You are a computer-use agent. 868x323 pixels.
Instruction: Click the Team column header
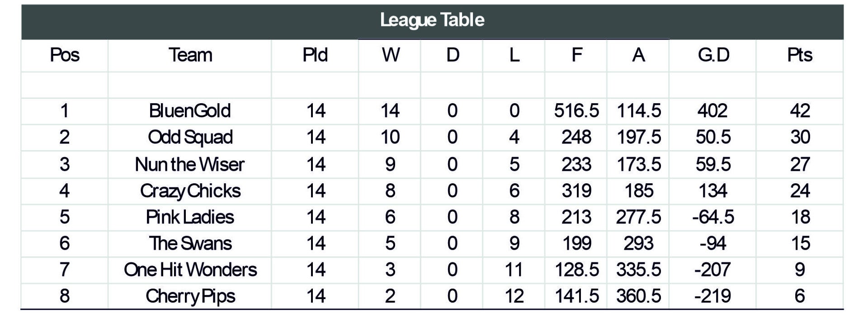pos(190,55)
